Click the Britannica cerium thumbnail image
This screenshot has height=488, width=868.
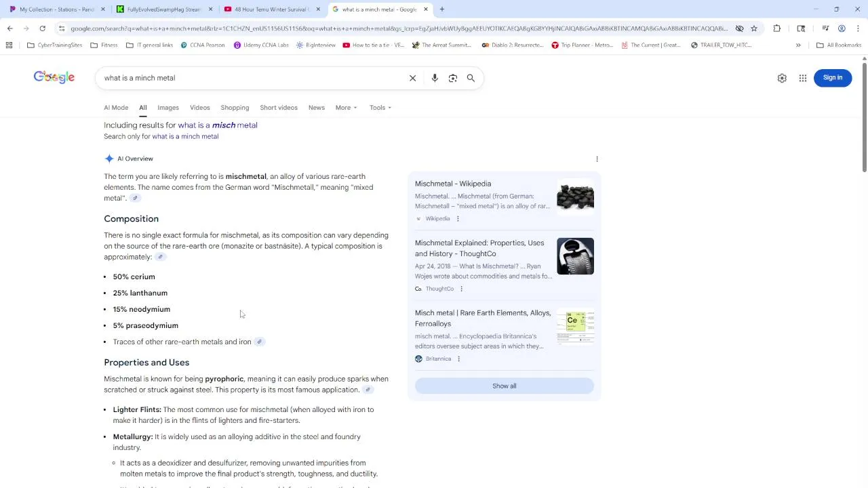click(x=575, y=327)
